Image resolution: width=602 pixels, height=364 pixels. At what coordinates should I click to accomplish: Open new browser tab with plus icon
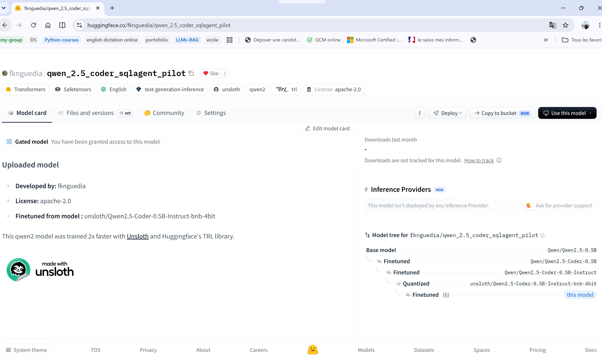coord(112,8)
